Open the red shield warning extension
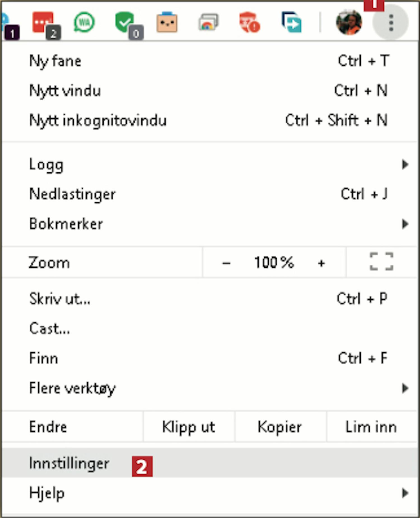The width and height of the screenshot is (420, 518). click(x=249, y=22)
